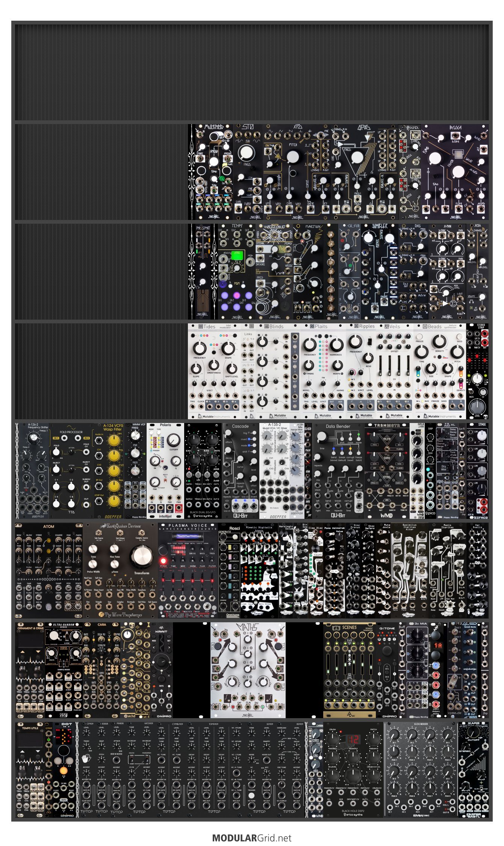504x846 pixels.
Task: Click the Stereo Strip module
Action: pyautogui.click(x=477, y=371)
